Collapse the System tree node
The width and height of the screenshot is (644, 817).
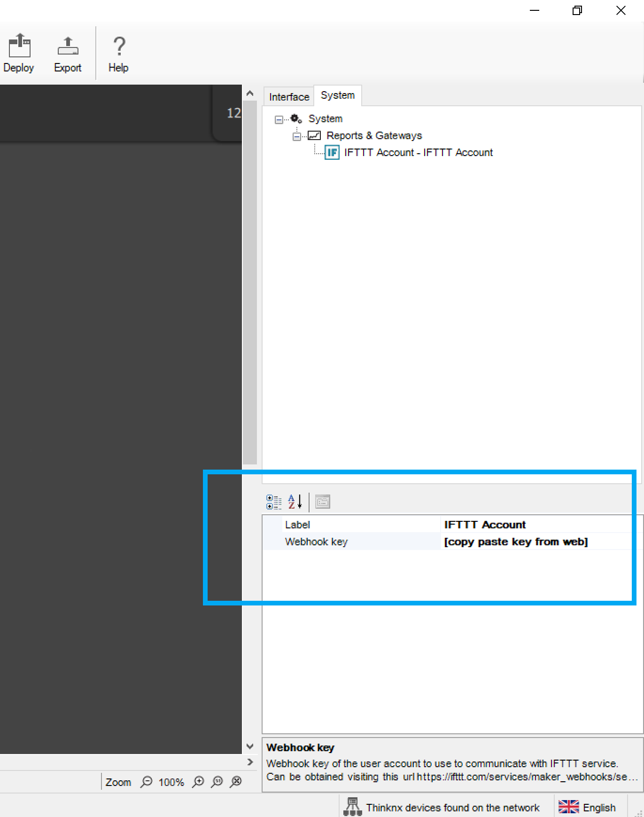click(x=279, y=119)
